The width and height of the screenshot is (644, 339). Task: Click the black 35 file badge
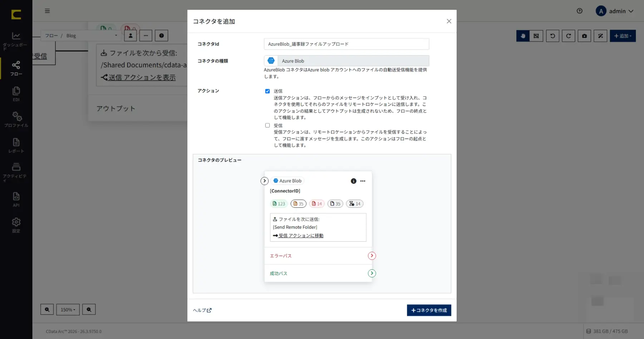click(335, 204)
